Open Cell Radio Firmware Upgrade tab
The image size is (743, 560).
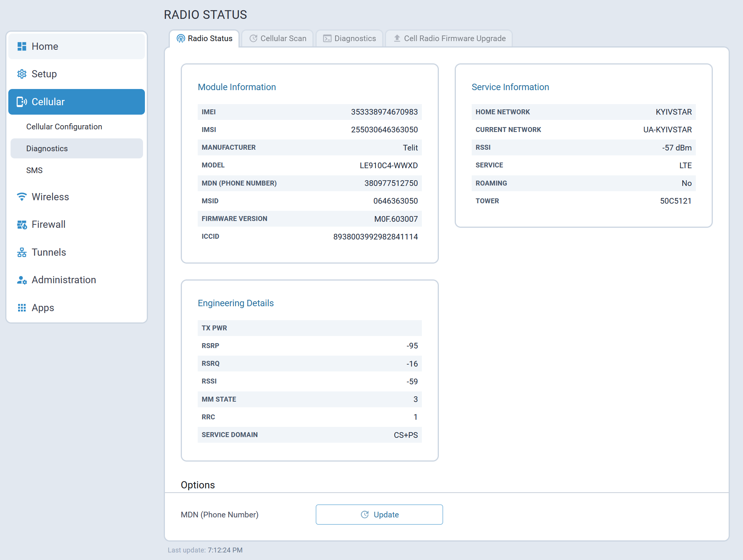(x=449, y=38)
